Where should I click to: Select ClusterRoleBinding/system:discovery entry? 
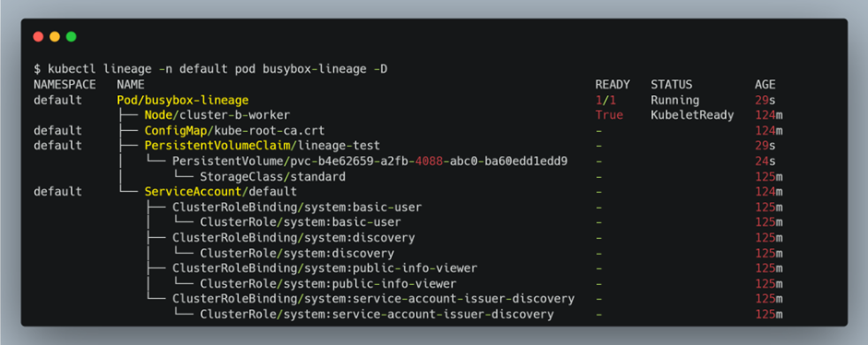point(293,238)
